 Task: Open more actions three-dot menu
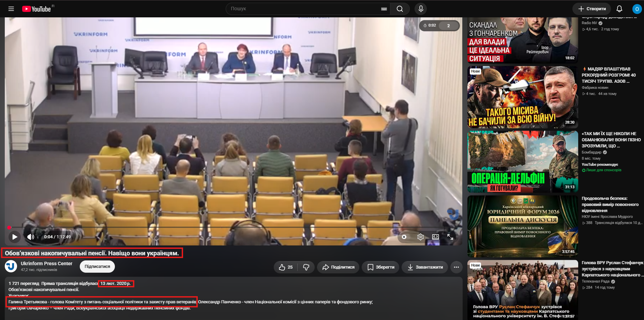(x=456, y=267)
